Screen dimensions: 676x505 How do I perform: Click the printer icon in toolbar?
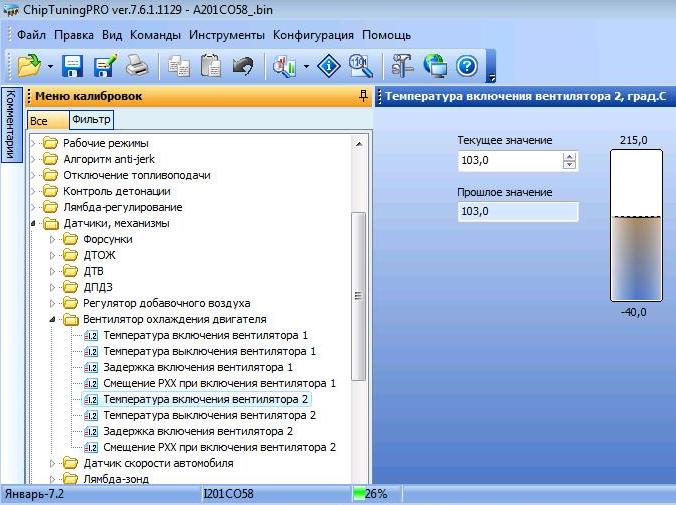(x=137, y=67)
